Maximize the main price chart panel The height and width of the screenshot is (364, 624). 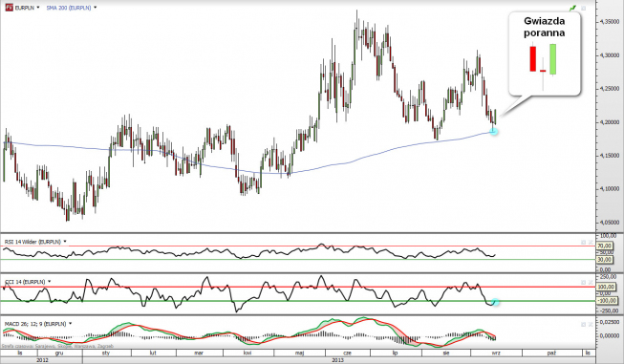pos(584,8)
